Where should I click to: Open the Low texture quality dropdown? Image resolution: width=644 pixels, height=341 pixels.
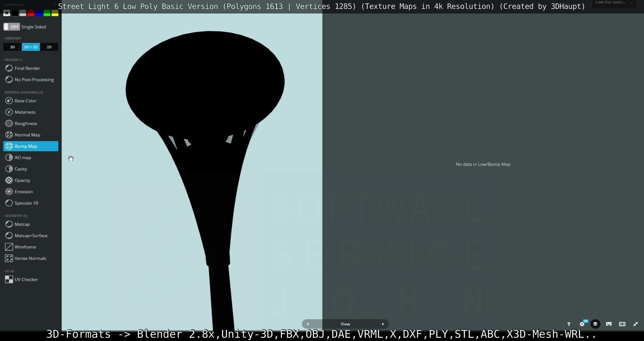click(x=614, y=3)
